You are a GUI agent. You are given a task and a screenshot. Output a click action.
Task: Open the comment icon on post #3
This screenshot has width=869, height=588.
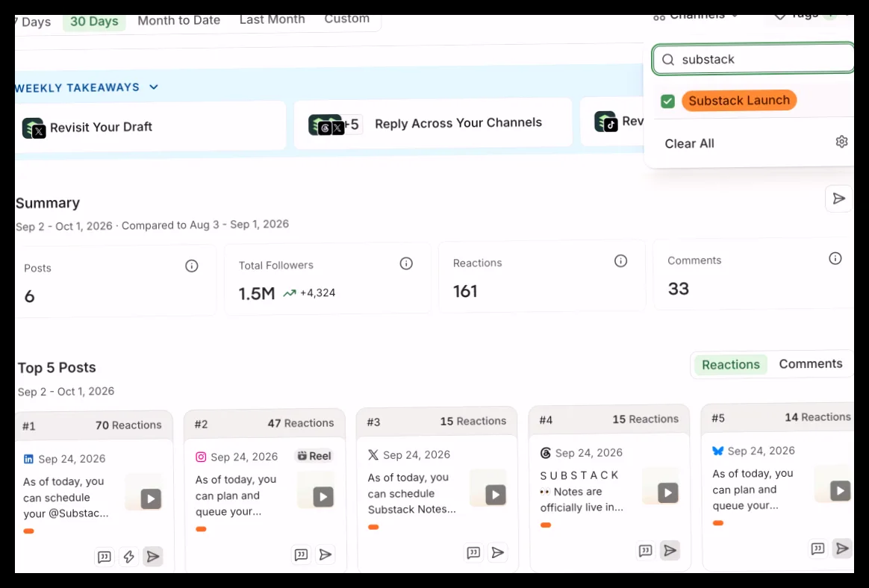click(473, 552)
